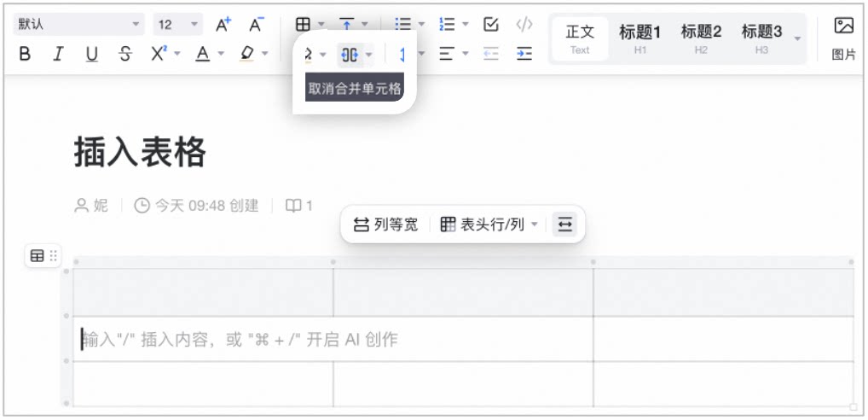Decrease font size with A- icon
868x420 pixels.
[257, 25]
